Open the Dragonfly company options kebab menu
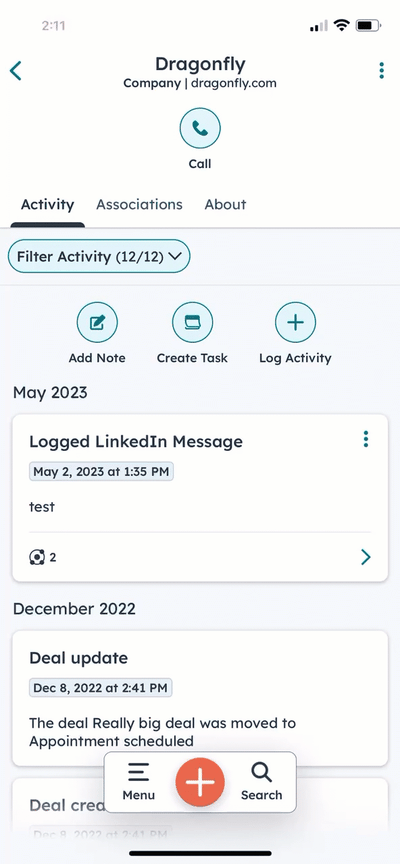400x864 pixels. point(381,71)
